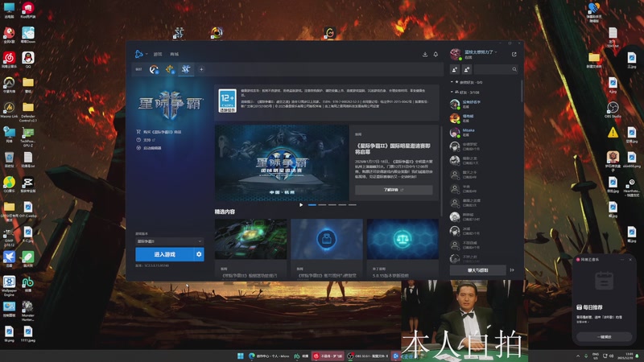Click the friend management icon

pos(467,69)
